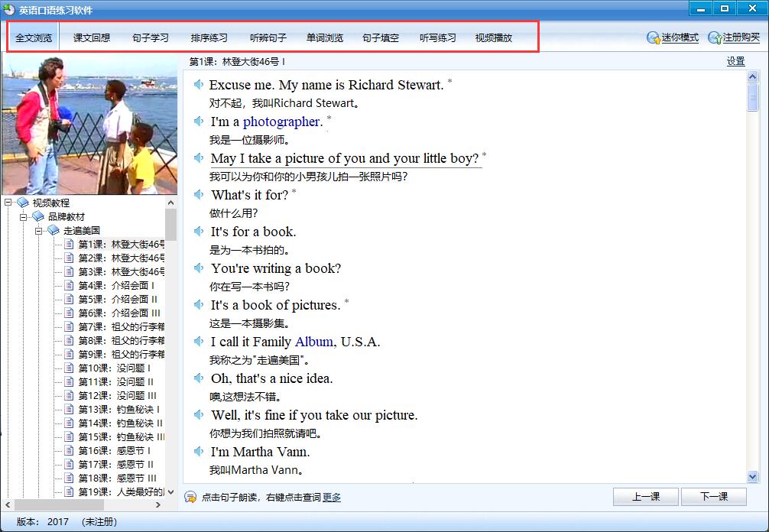
Task: Click the lesson tree scroll down arrow
Action: pos(170,491)
